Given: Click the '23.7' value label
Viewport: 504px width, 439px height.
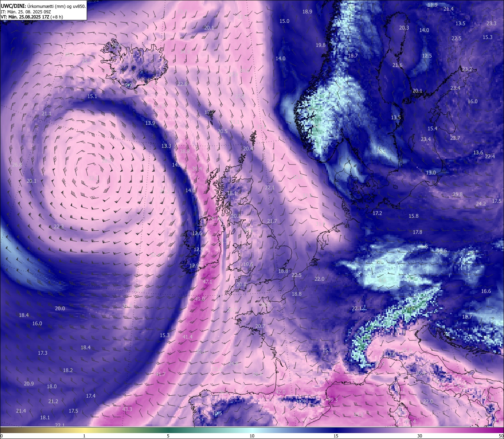Looking at the screenshot, I should (455, 138).
